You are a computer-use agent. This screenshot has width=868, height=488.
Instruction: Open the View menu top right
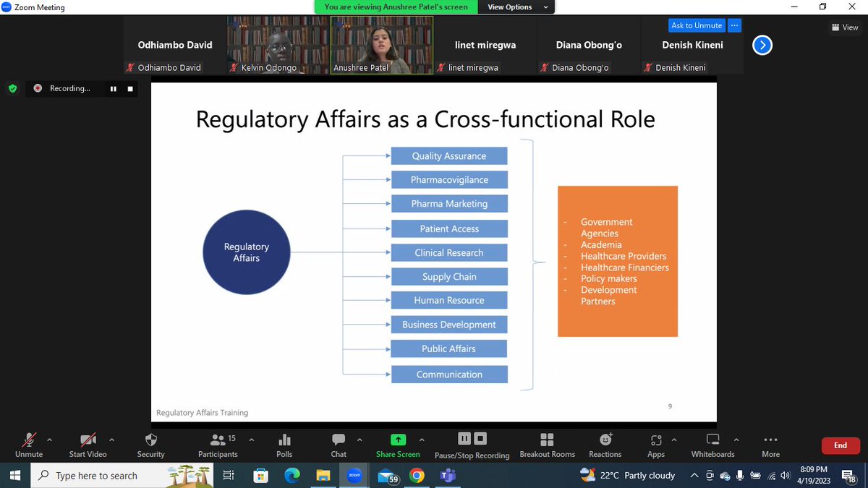tap(844, 27)
